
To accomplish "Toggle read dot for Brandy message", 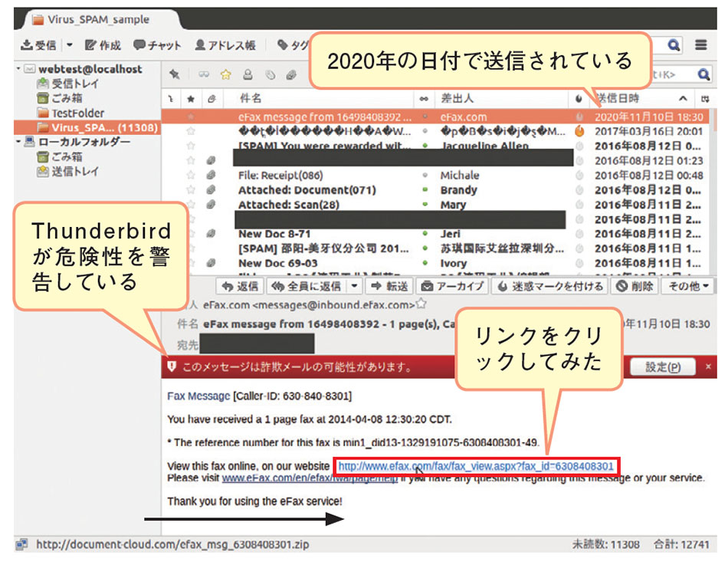I will click(425, 190).
